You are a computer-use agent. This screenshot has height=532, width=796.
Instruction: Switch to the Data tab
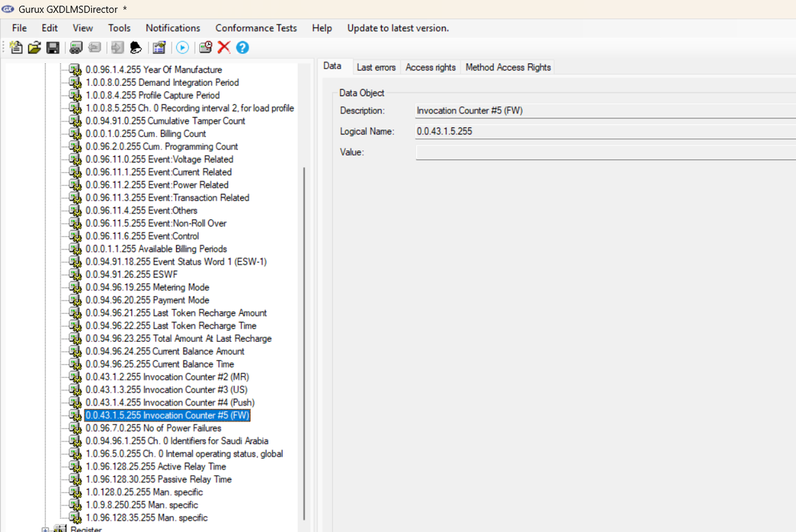click(332, 66)
